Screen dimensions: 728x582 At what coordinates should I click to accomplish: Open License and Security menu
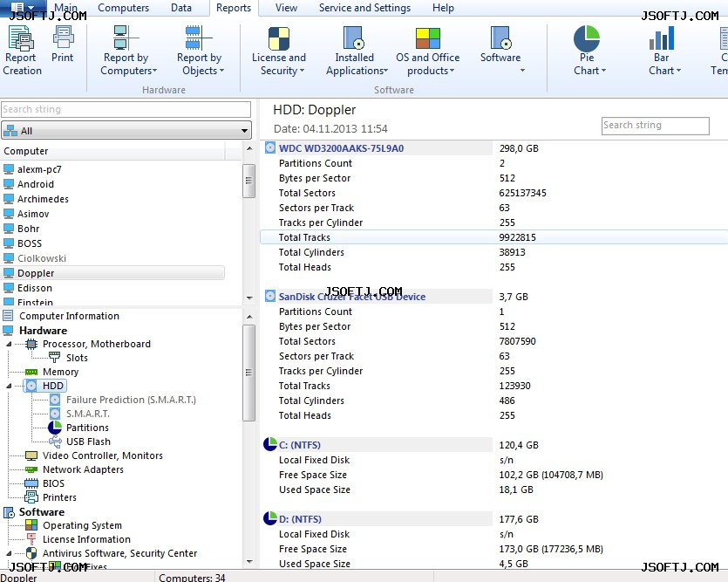click(x=279, y=50)
